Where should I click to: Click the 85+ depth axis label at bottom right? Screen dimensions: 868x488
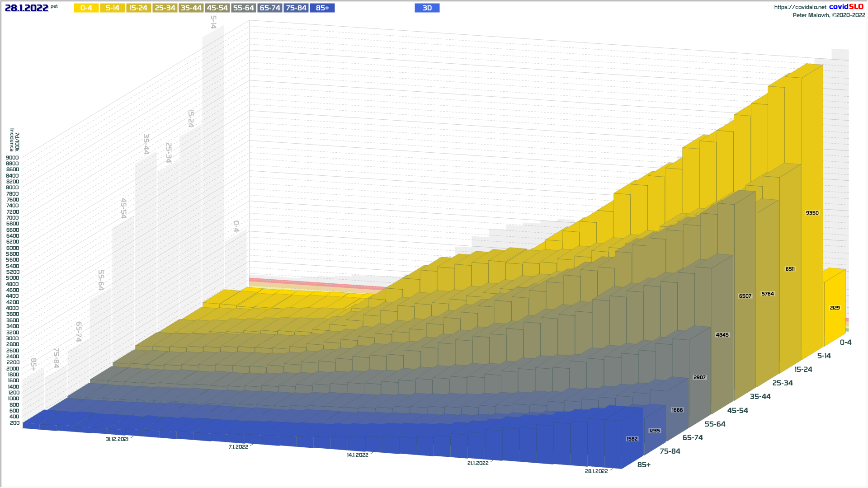coord(644,465)
